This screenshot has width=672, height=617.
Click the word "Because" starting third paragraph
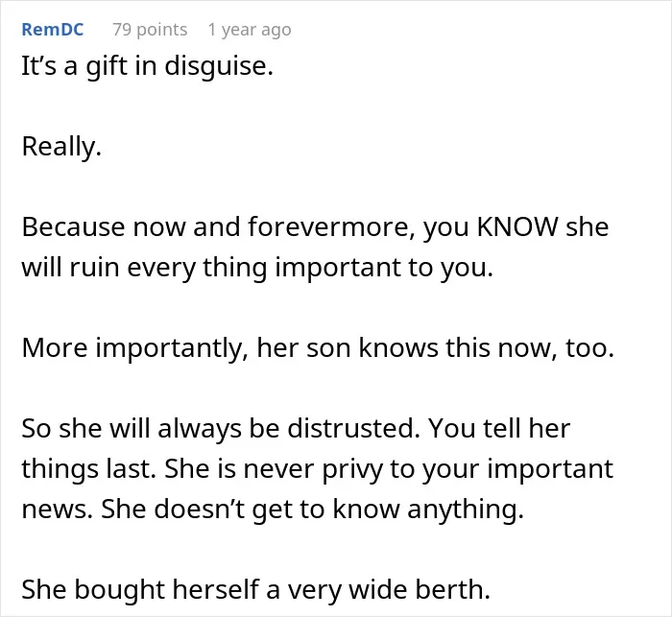point(73,226)
